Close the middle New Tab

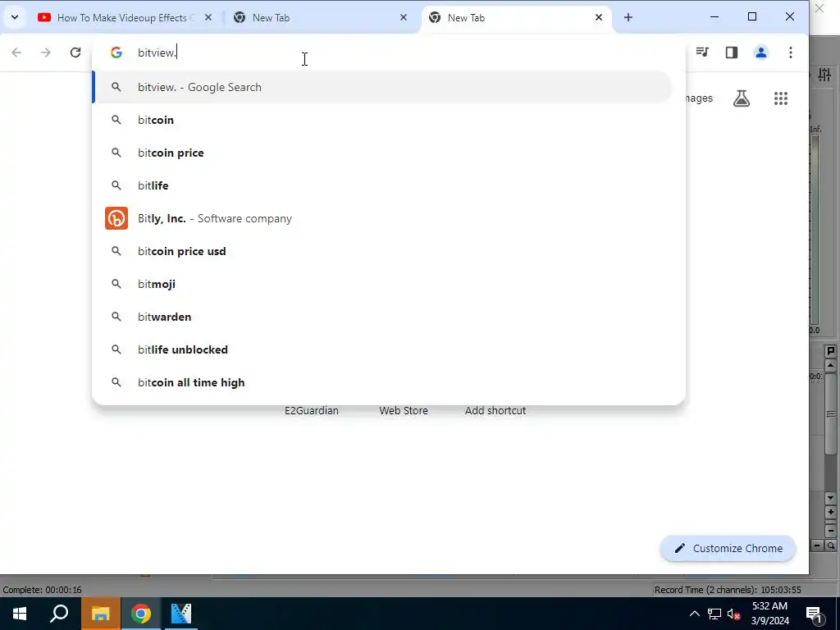click(x=404, y=18)
